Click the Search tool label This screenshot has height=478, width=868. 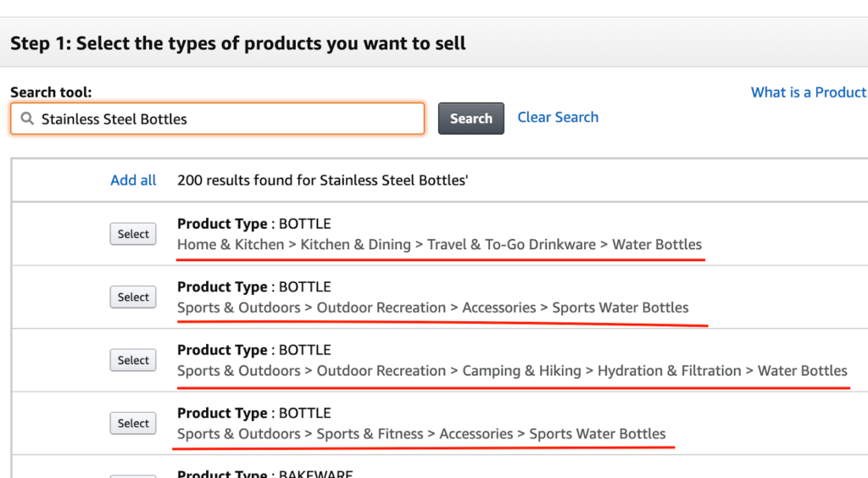(51, 92)
